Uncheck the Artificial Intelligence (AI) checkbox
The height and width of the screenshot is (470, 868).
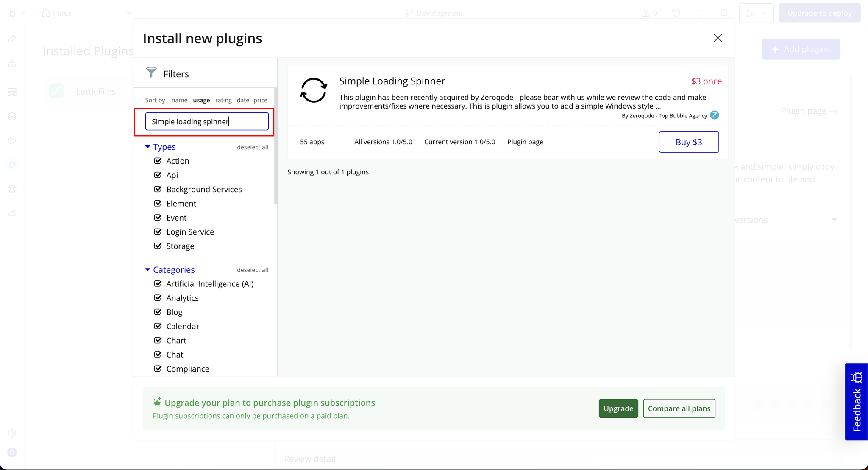158,283
